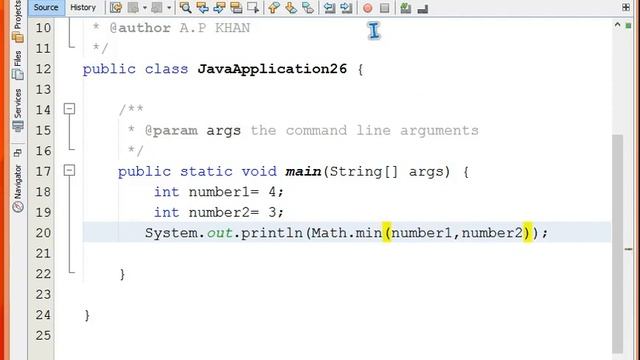Viewport: 640px width, 360px height.
Task: Toggle Highlight Search in the toolbar
Action: (236, 7)
